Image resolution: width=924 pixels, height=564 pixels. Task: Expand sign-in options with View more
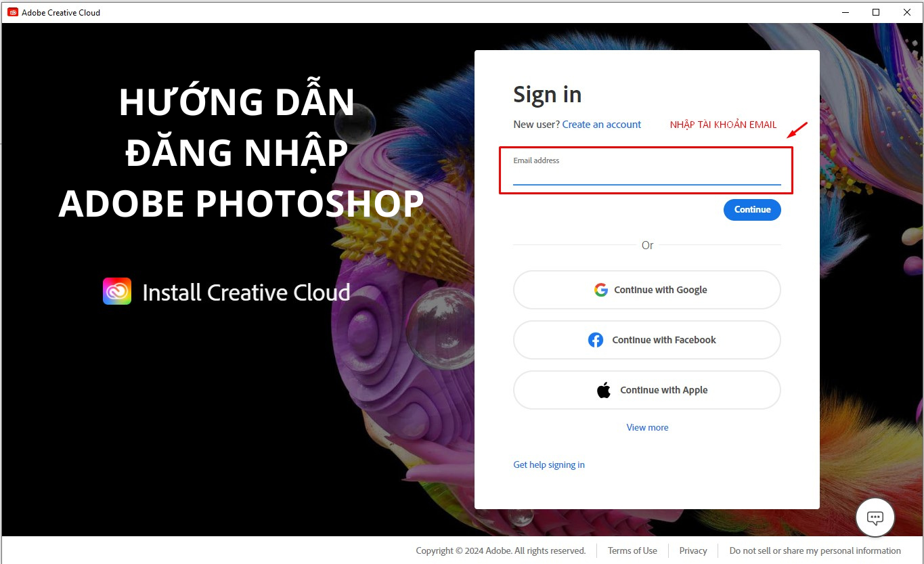(647, 427)
